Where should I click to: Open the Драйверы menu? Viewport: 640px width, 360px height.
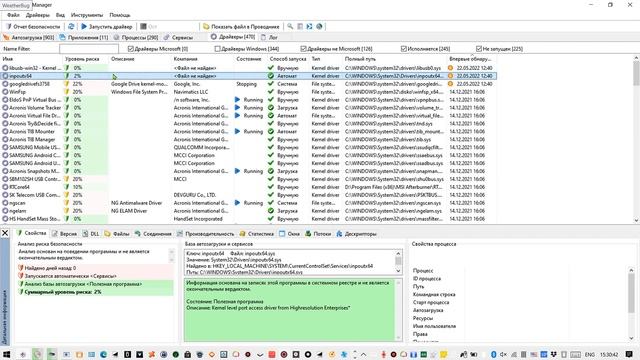tap(38, 15)
